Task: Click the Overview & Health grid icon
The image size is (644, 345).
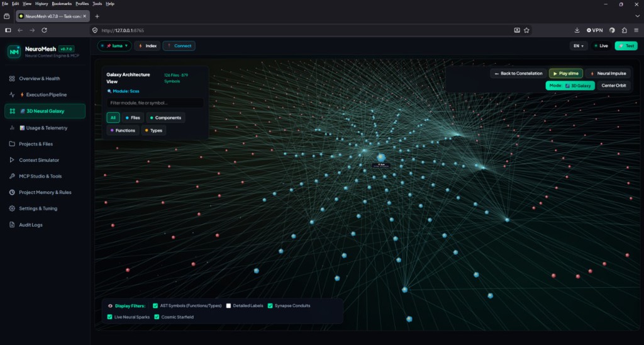Action: pyautogui.click(x=12, y=79)
